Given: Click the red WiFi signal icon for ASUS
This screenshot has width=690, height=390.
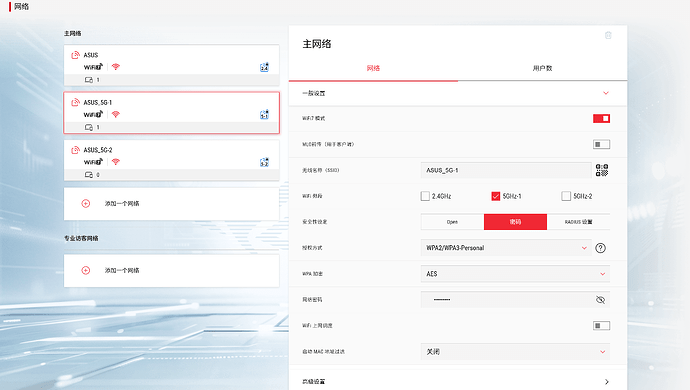Looking at the screenshot, I should pos(116,67).
